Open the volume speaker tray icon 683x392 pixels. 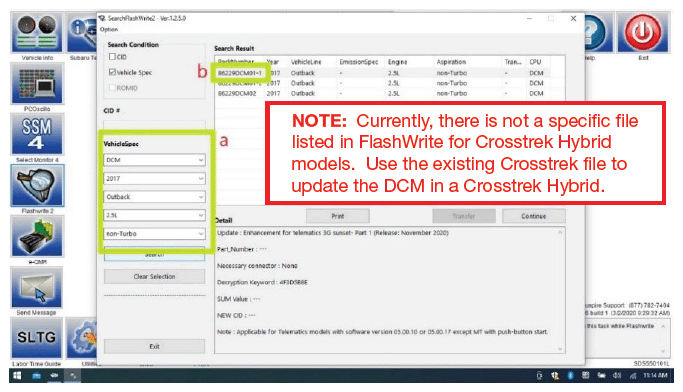click(x=617, y=375)
